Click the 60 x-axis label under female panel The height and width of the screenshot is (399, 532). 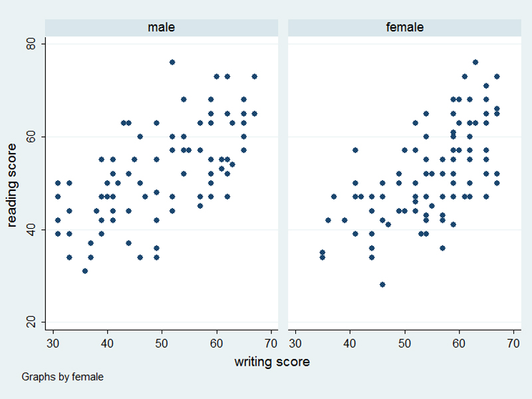pyautogui.click(x=459, y=343)
